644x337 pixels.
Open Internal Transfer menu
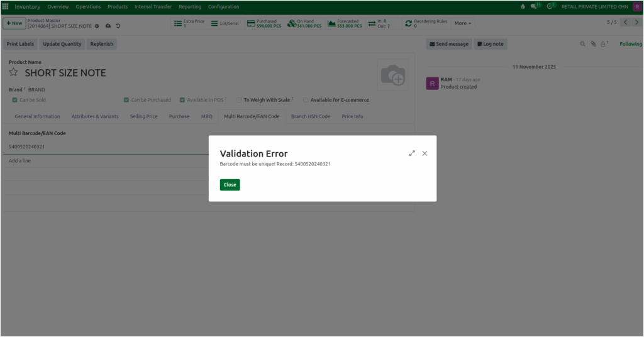[x=153, y=6]
